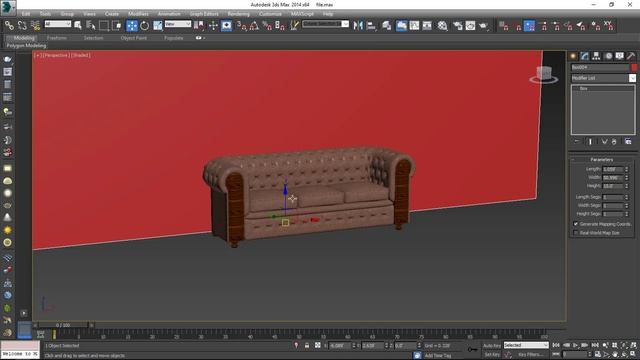This screenshot has height=360, width=640.
Task: Open the Create command panel tab
Action: tap(573, 56)
